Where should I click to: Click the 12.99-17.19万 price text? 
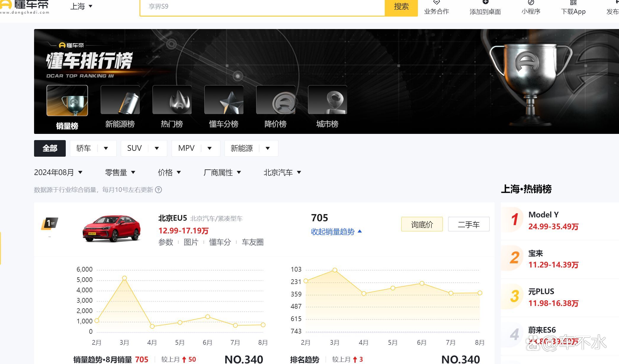click(x=184, y=231)
